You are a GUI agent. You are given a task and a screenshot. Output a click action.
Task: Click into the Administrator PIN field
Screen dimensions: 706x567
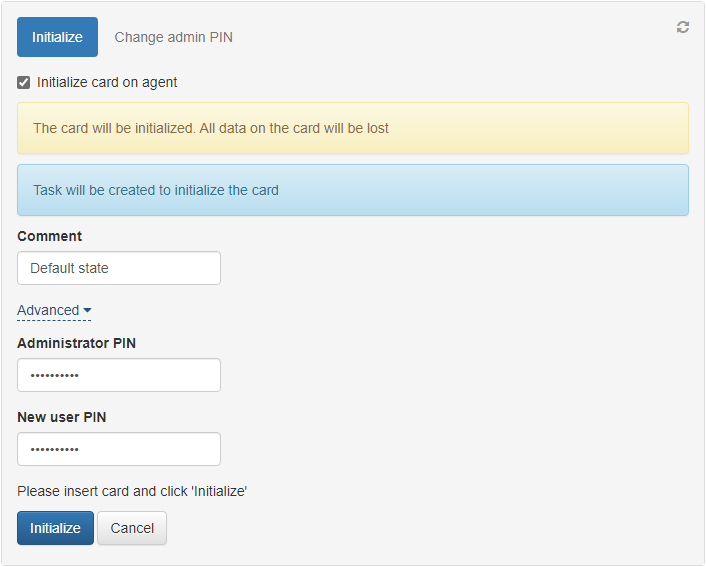click(119, 375)
